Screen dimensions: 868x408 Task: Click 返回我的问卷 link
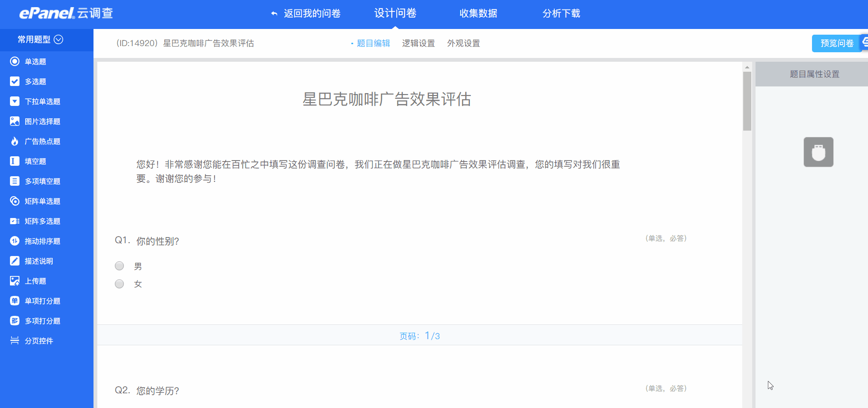click(312, 13)
